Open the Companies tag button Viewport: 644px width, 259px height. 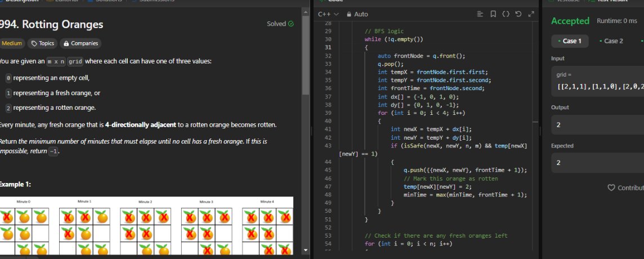coord(80,43)
